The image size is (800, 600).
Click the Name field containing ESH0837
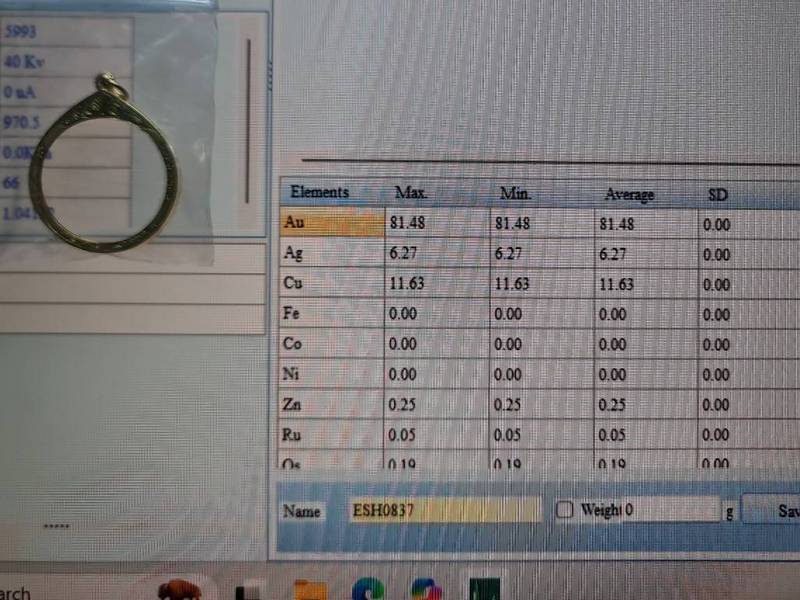pos(445,510)
